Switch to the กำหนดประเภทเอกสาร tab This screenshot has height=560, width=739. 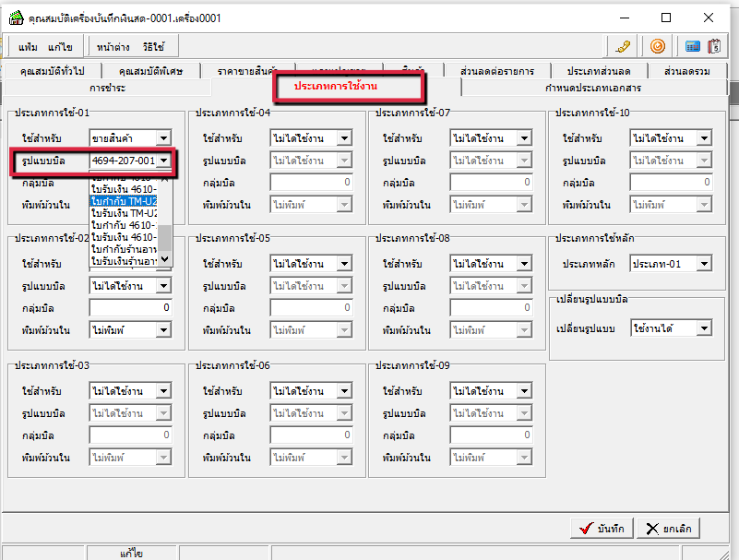pyautogui.click(x=592, y=88)
